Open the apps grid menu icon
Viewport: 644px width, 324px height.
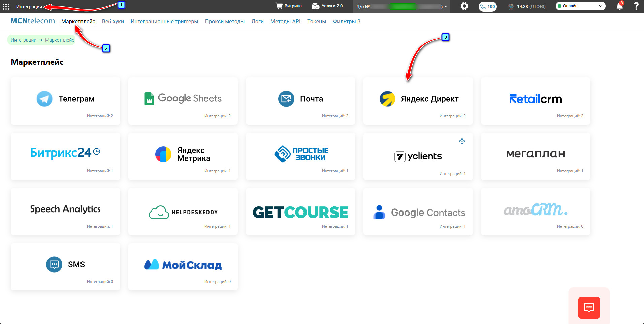point(6,7)
